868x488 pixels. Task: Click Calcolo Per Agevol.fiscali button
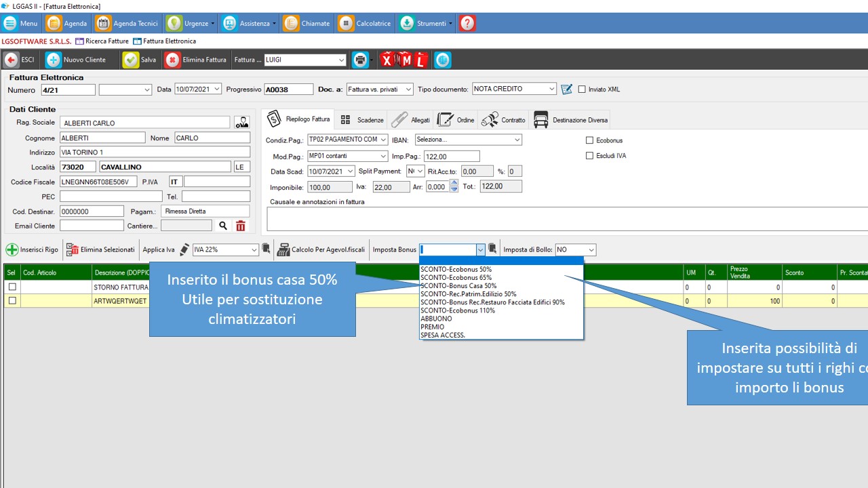coord(321,249)
